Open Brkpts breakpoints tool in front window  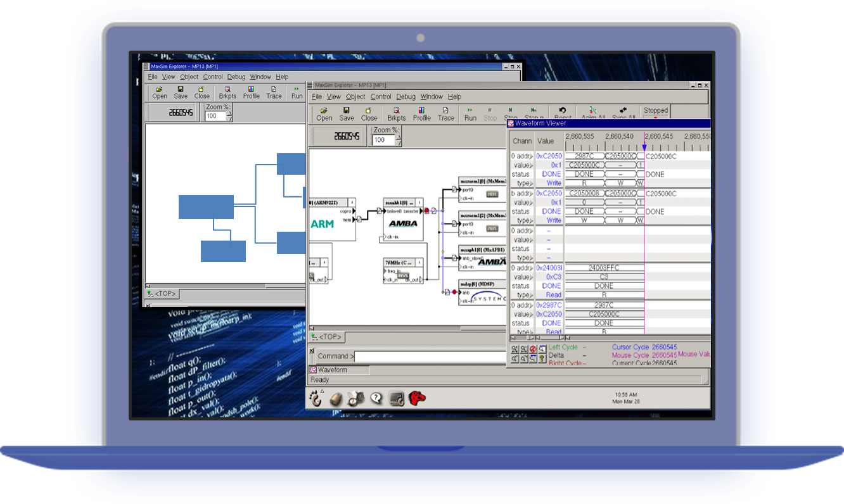tap(397, 114)
